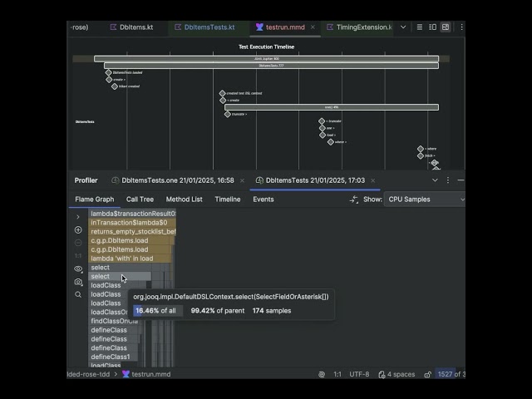
Task: Open the Method List view
Action: 184,199
